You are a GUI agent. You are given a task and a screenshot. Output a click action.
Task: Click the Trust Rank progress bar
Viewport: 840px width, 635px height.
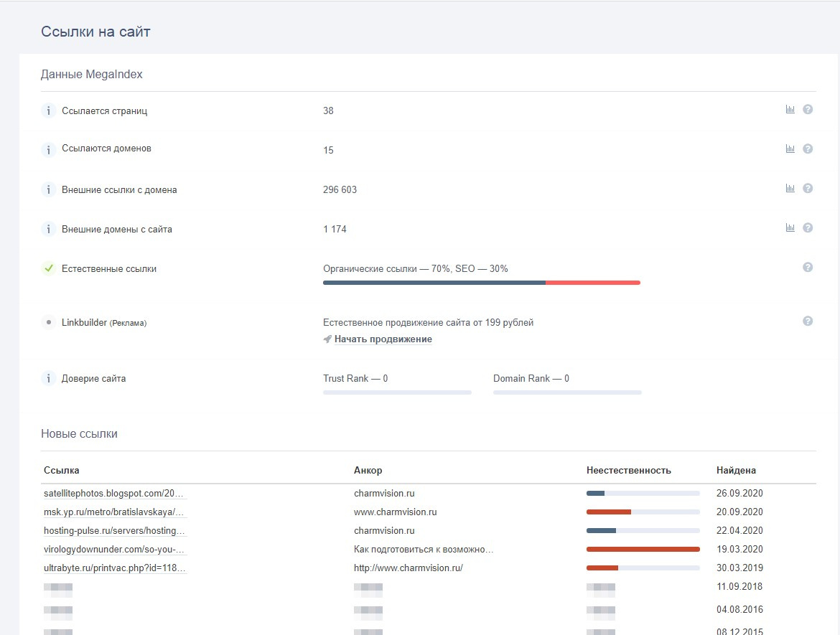pyautogui.click(x=397, y=392)
